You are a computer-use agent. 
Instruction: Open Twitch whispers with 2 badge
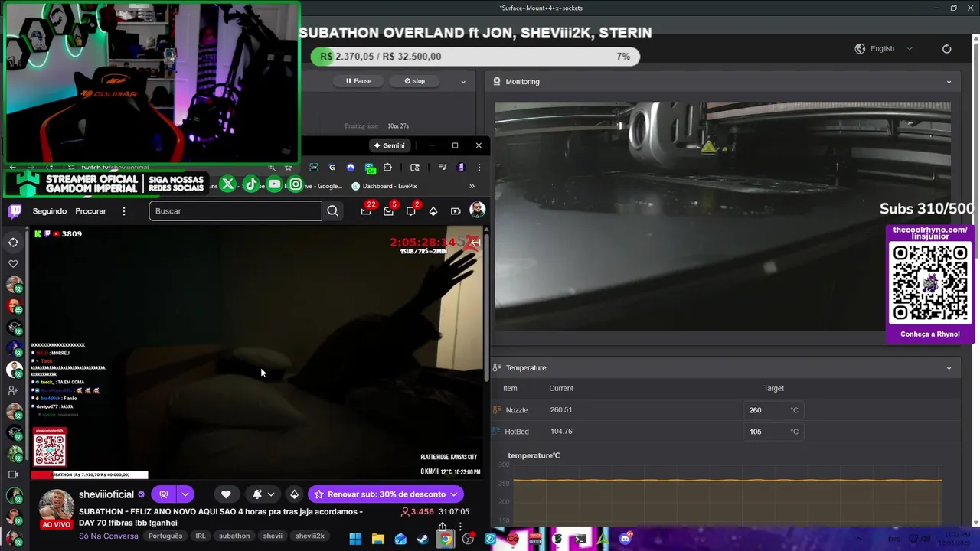pos(411,211)
